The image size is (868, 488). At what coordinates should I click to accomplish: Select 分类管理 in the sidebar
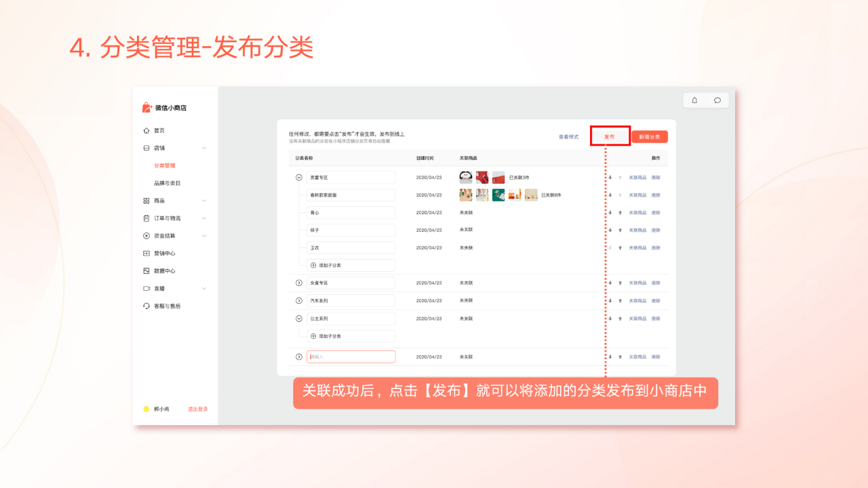click(x=165, y=165)
